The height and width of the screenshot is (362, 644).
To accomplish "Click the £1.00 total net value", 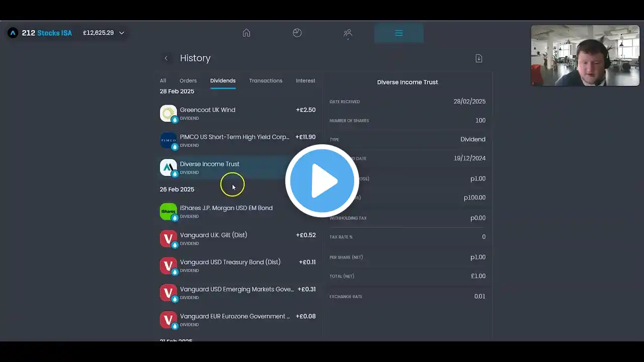I will point(478,277).
